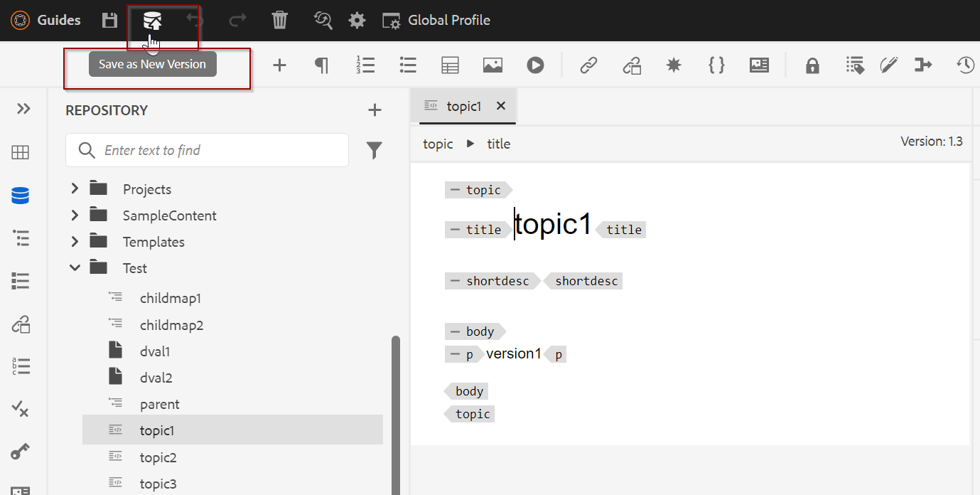Close the topic1 tab

click(x=501, y=105)
